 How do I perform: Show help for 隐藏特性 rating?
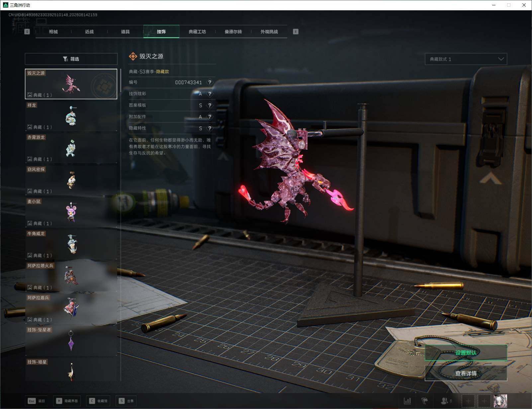pyautogui.click(x=209, y=128)
